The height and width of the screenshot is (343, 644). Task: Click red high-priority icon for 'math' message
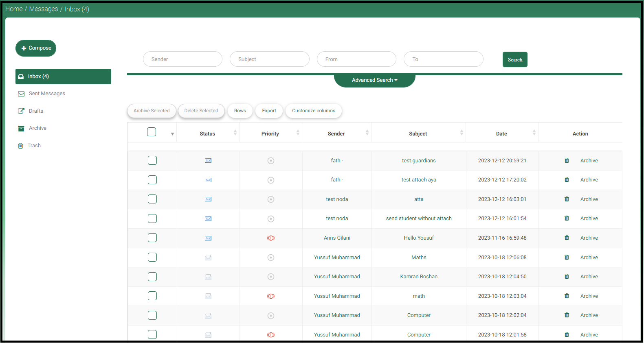coord(271,296)
